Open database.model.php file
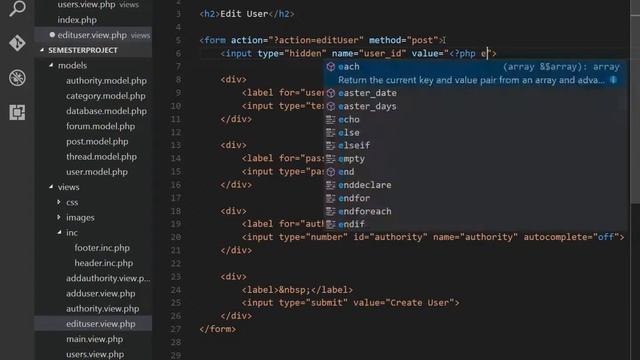This screenshot has height=360, width=640. click(x=106, y=111)
